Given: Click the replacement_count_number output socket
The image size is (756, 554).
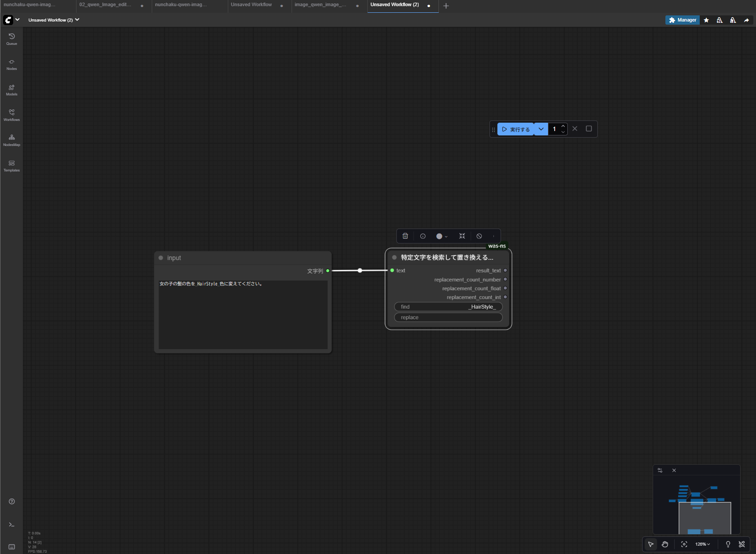Looking at the screenshot, I should (505, 279).
